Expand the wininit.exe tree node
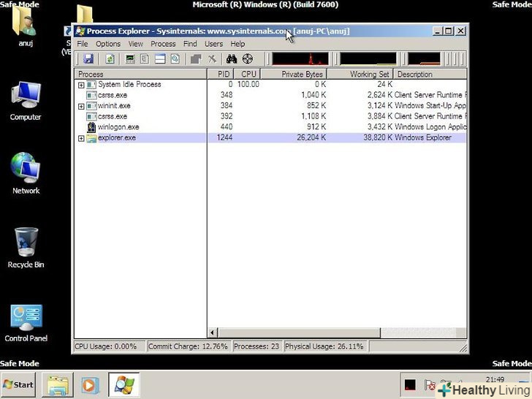The width and height of the screenshot is (532, 399). (81, 106)
